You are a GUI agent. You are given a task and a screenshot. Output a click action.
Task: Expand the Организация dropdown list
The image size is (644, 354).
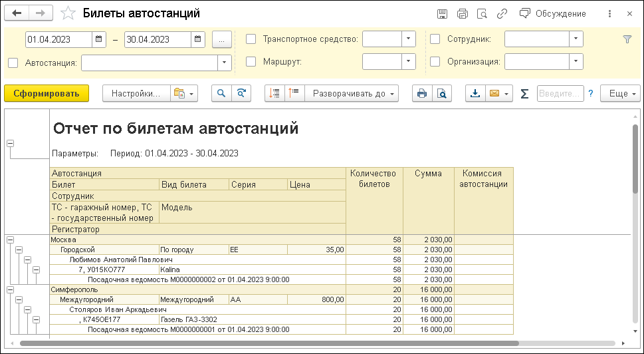click(x=576, y=62)
